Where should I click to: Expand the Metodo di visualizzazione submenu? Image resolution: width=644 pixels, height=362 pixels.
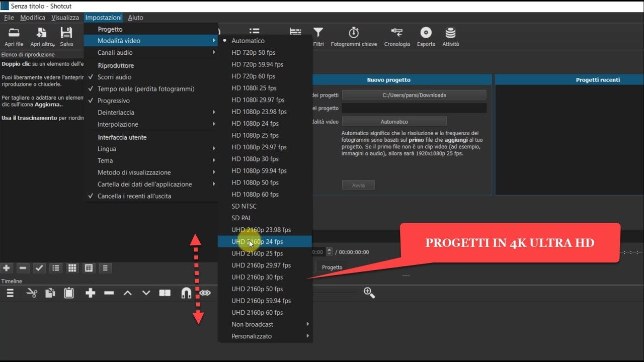(x=151, y=172)
